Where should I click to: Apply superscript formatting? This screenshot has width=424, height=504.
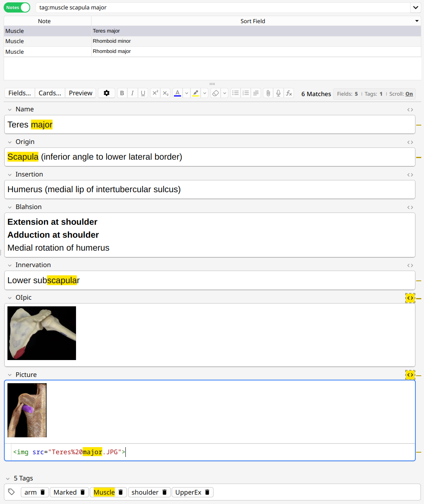pos(155,93)
